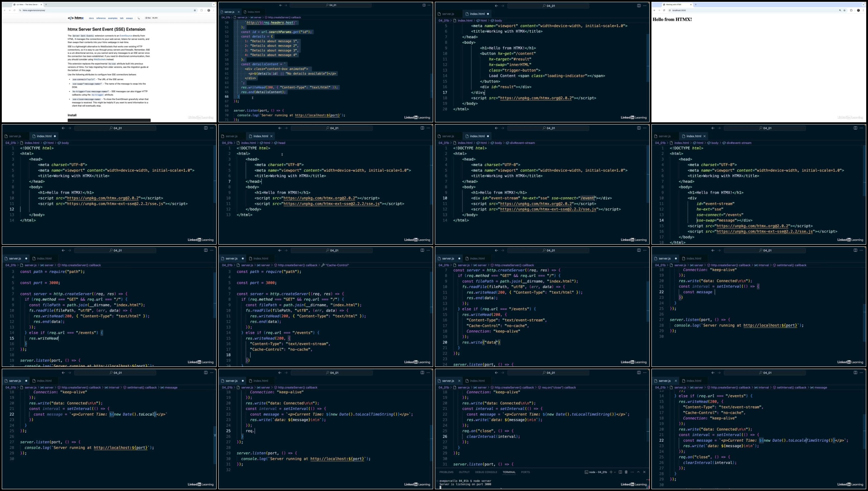Viewport: 868px width, 491px height.
Task: Click the 'node - 04_01b' terminal label
Action: 596,472
